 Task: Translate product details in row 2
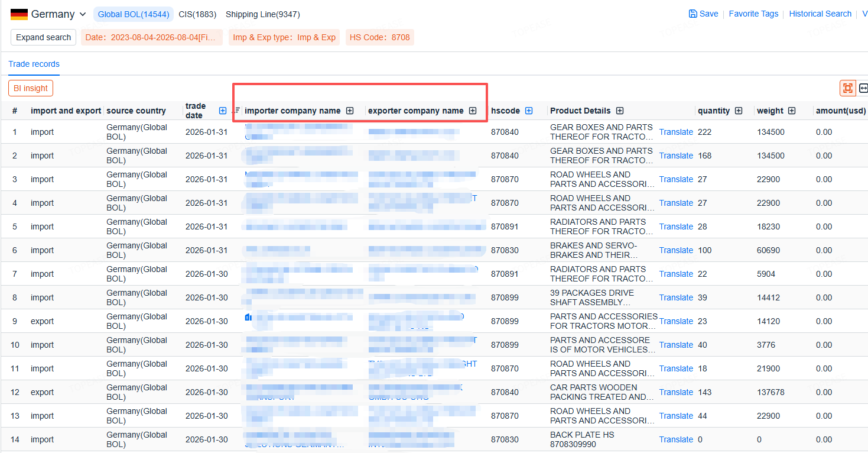(x=676, y=156)
